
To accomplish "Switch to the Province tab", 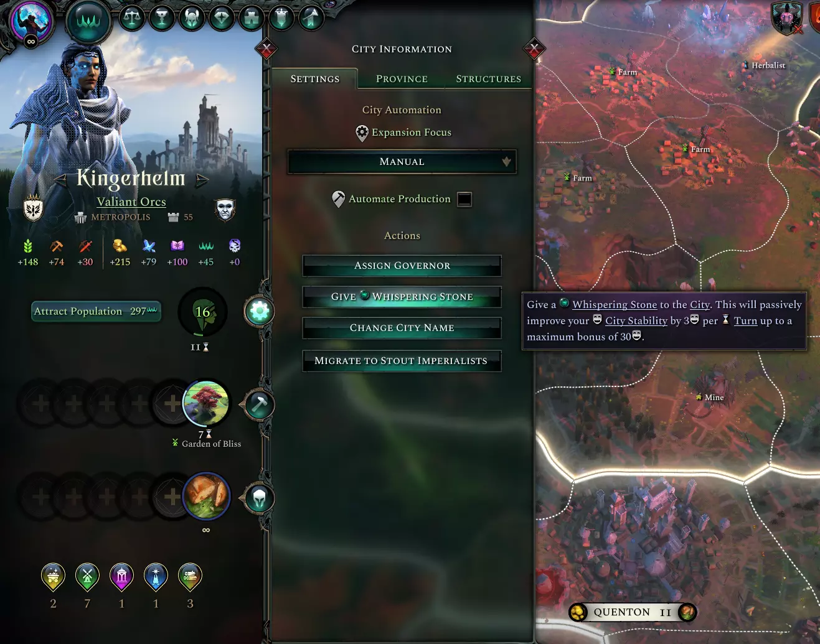I will tap(402, 79).
